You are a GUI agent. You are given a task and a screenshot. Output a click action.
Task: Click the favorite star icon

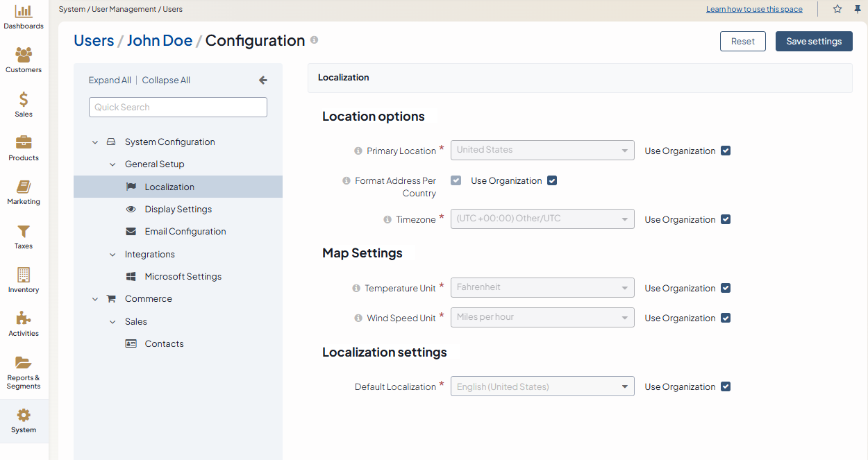pos(837,9)
